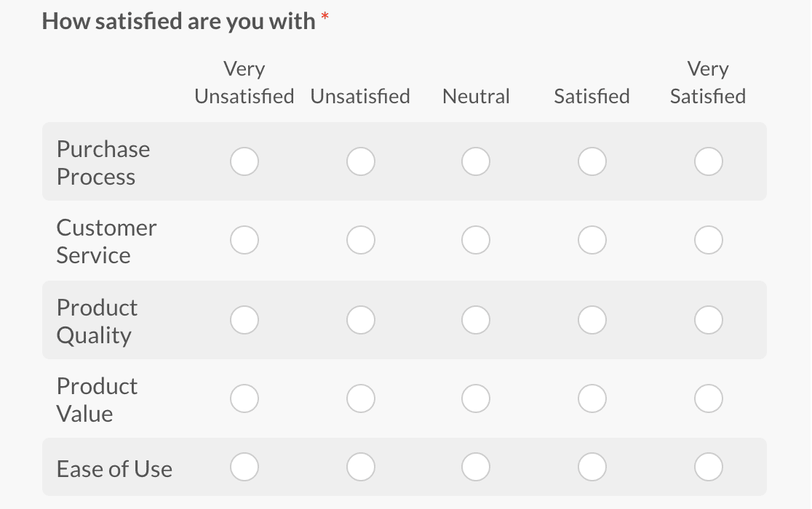
Task: Select Neutral for Purchase Process
Action: 476,161
